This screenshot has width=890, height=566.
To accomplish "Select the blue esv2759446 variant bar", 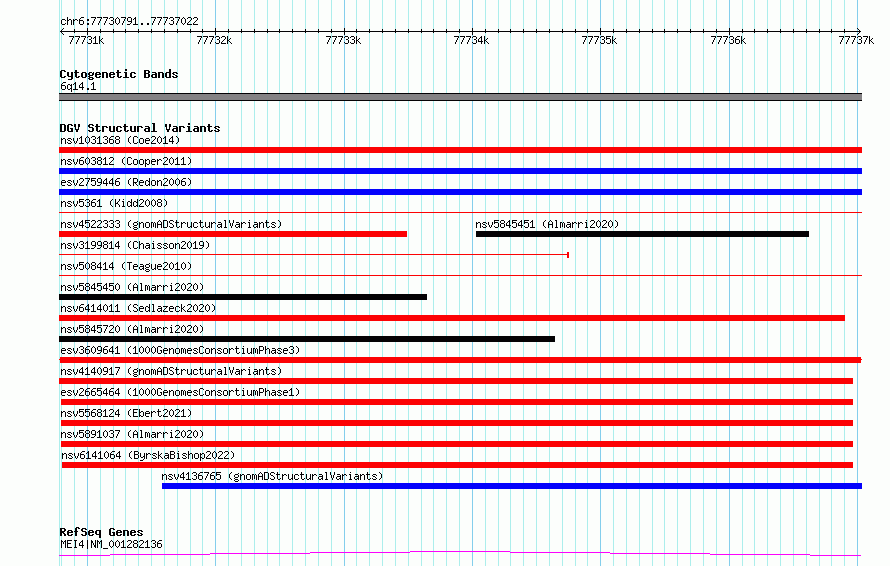I will click(x=460, y=192).
